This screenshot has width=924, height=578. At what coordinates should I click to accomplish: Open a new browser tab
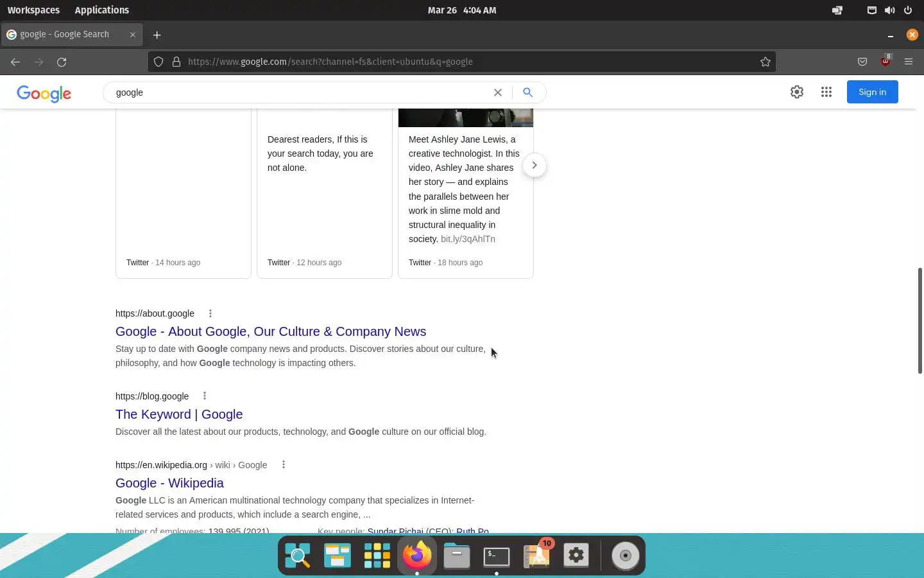pos(157,35)
